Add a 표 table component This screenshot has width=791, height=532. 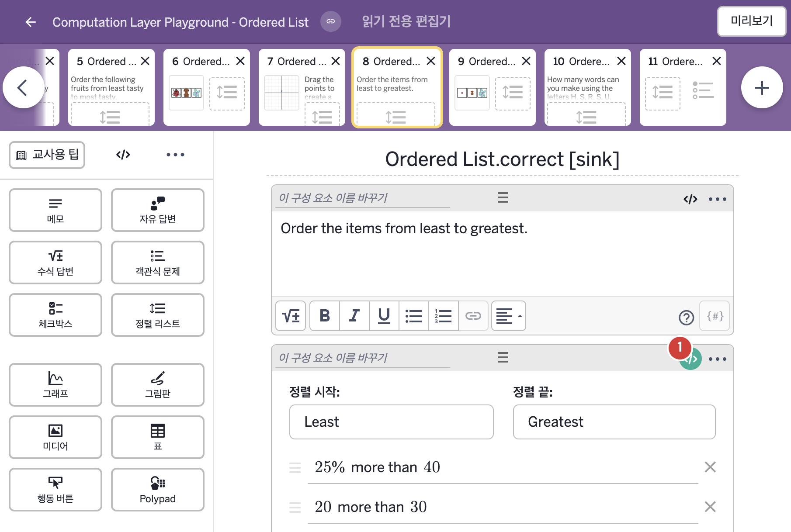[x=158, y=437]
